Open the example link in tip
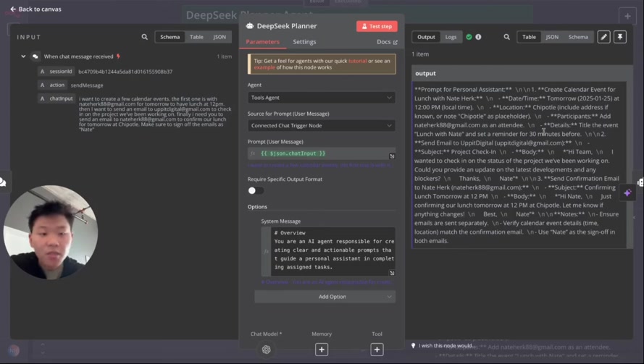Screen dimensions: 644x364 coord(264,67)
